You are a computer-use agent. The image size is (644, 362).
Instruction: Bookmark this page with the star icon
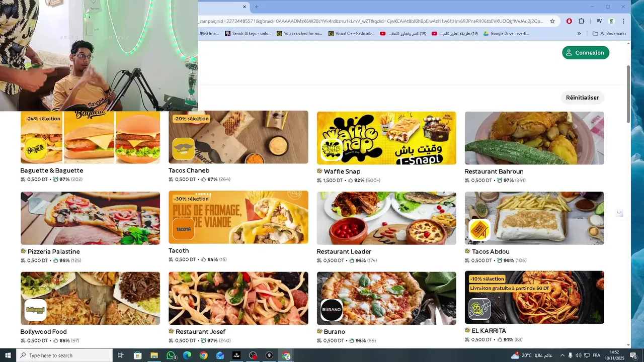552,21
